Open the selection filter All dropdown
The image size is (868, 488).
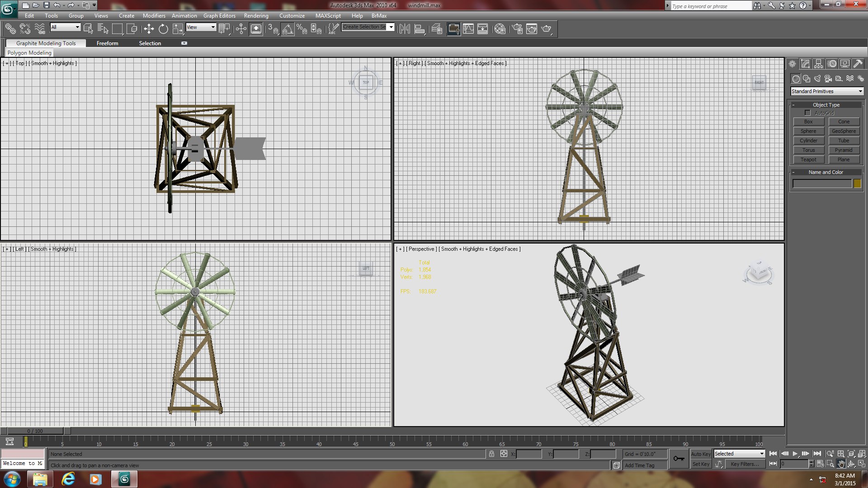click(65, 27)
